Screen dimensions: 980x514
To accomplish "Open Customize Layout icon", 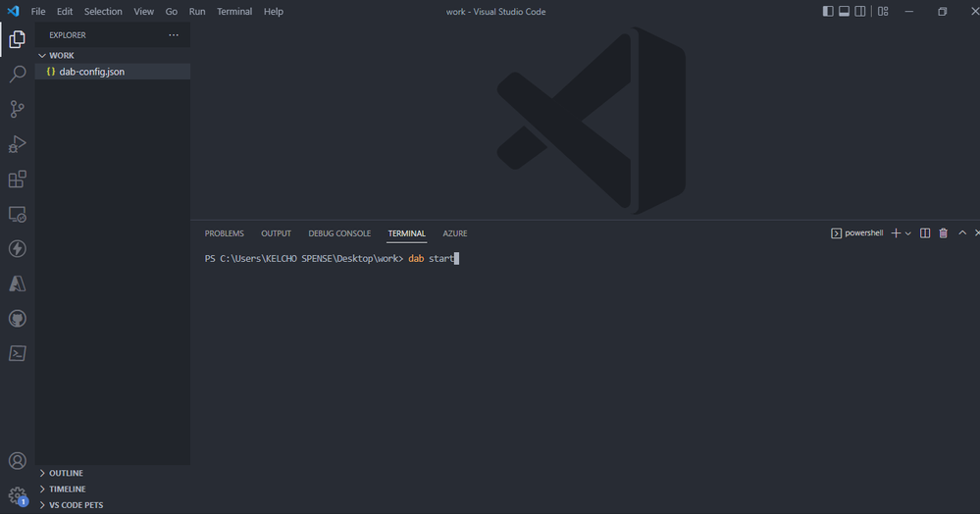I will click(883, 11).
